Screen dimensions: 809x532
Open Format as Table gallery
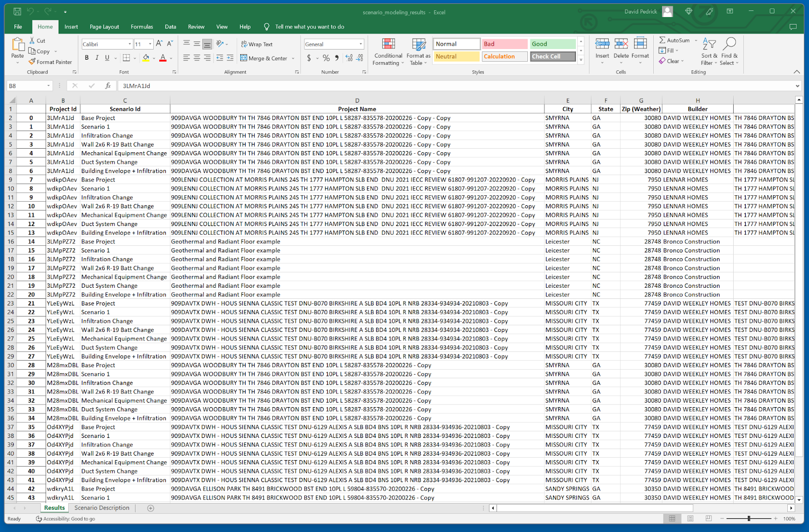[418, 52]
